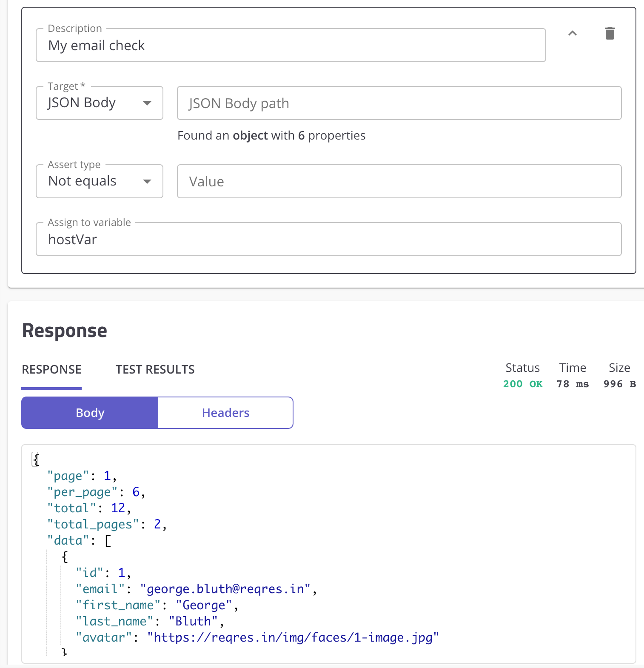Click the Response section heading
The image size is (644, 668).
click(x=65, y=331)
